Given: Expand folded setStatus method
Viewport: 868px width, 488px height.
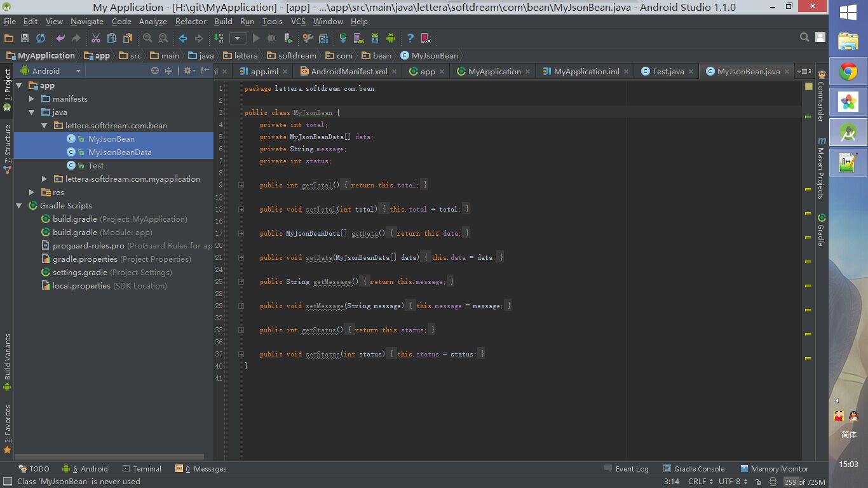Looking at the screenshot, I should point(241,354).
